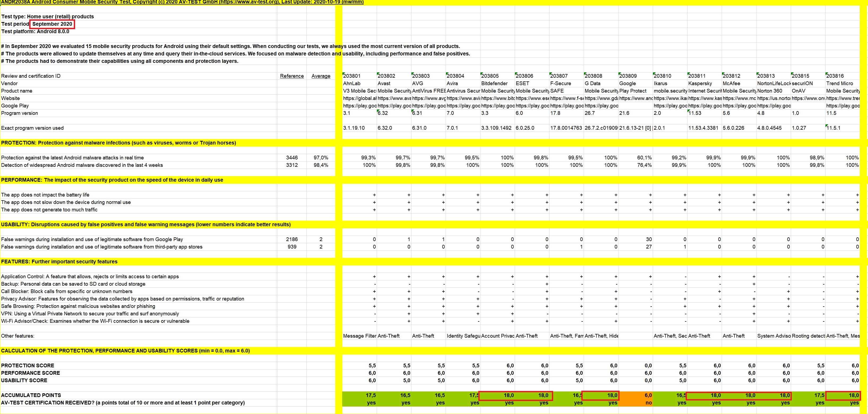
Task: Open the AV-TEST copyright title link
Action: click(x=182, y=2)
